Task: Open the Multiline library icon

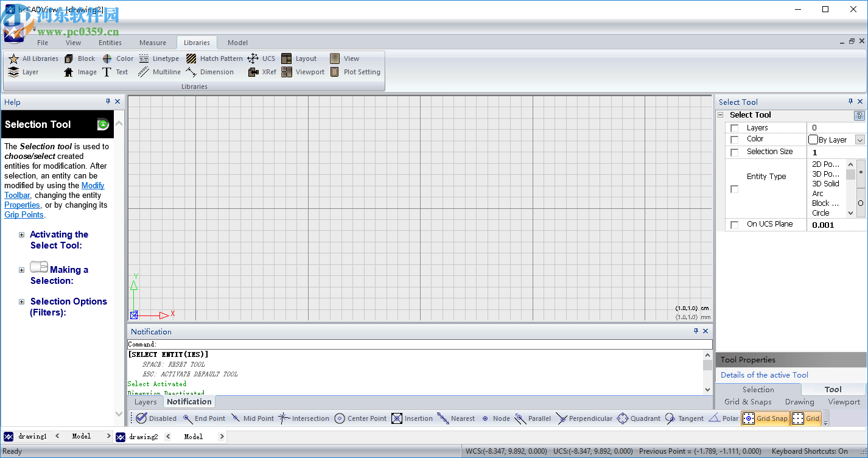Action: pyautogui.click(x=144, y=72)
